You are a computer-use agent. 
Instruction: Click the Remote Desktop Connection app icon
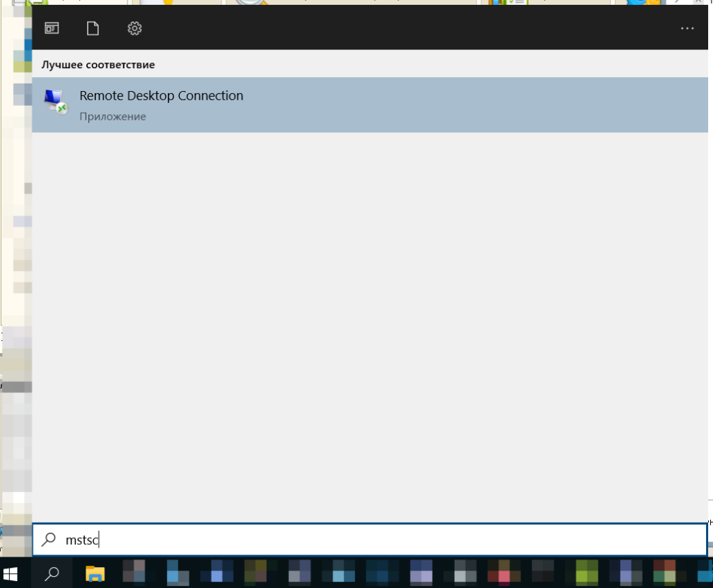click(56, 102)
